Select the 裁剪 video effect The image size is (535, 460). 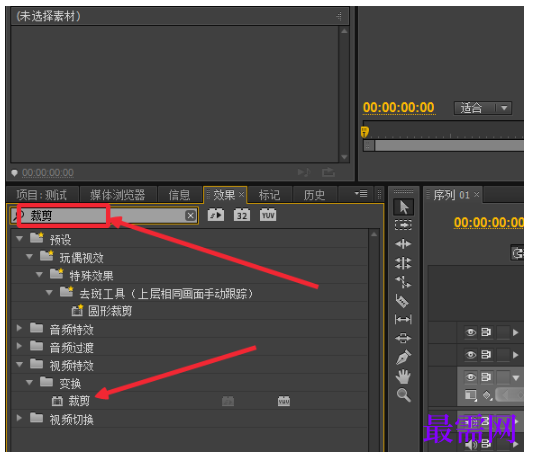point(79,401)
